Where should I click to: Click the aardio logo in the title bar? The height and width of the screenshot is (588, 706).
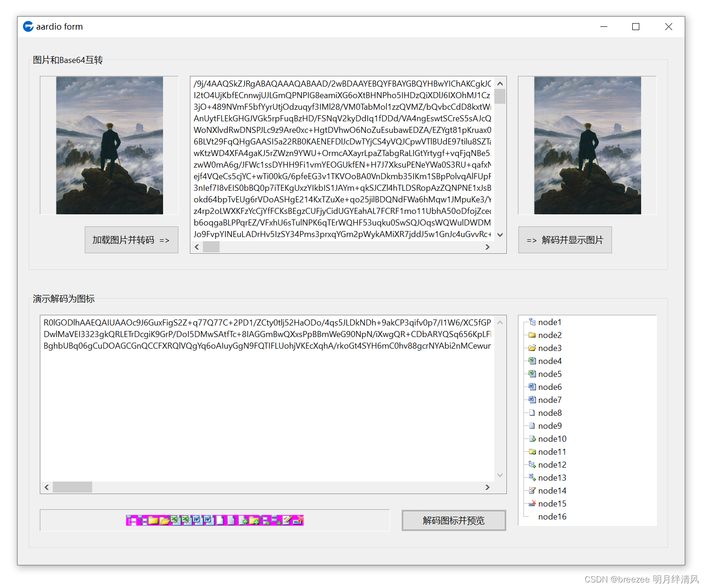(x=28, y=26)
